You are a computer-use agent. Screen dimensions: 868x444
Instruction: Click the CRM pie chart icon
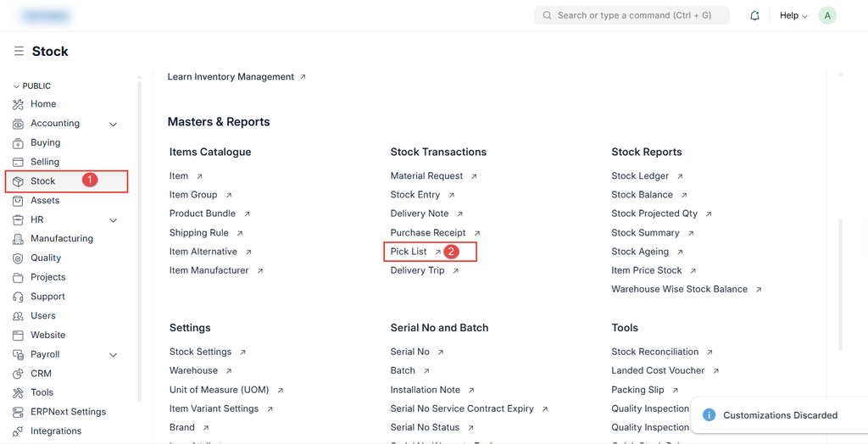point(18,374)
